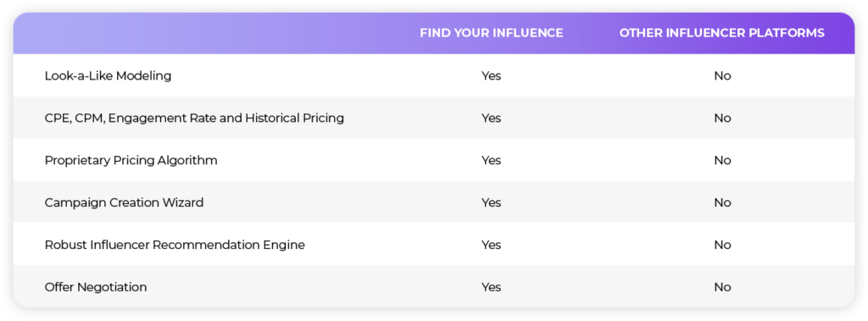Click No in the Offer Negotiation row
Screen dimensions: 868x321
[722, 287]
